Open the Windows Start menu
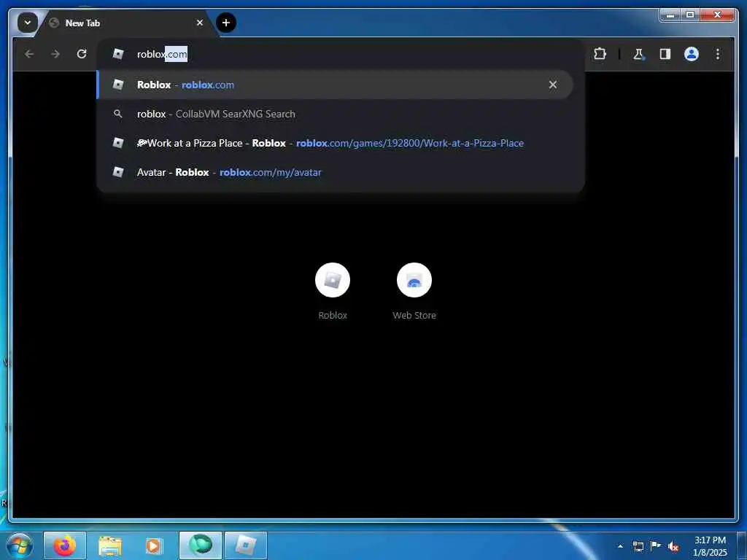 coord(20,545)
